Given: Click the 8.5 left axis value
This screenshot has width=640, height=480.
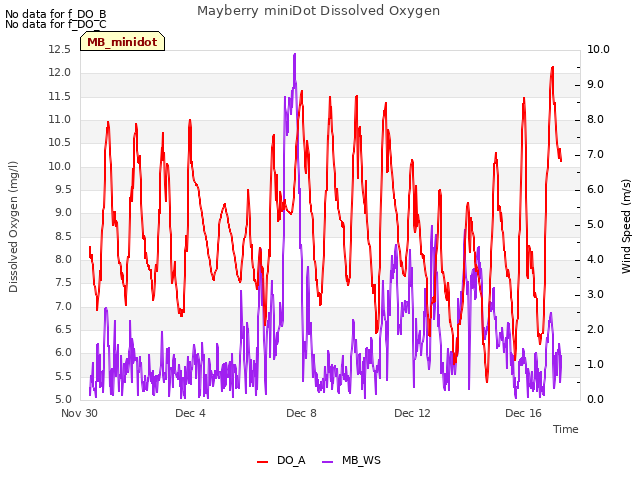Looking at the screenshot, I should [63, 237].
